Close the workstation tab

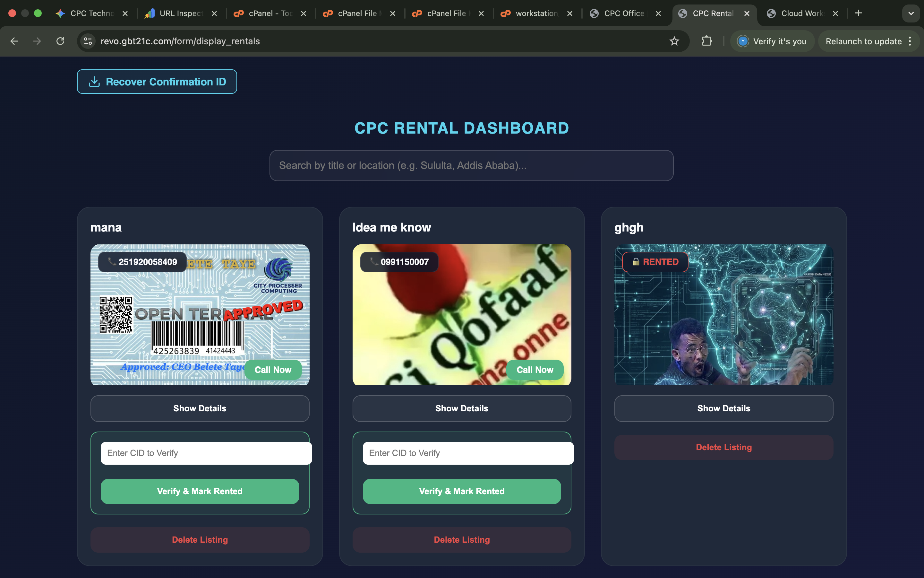[570, 13]
